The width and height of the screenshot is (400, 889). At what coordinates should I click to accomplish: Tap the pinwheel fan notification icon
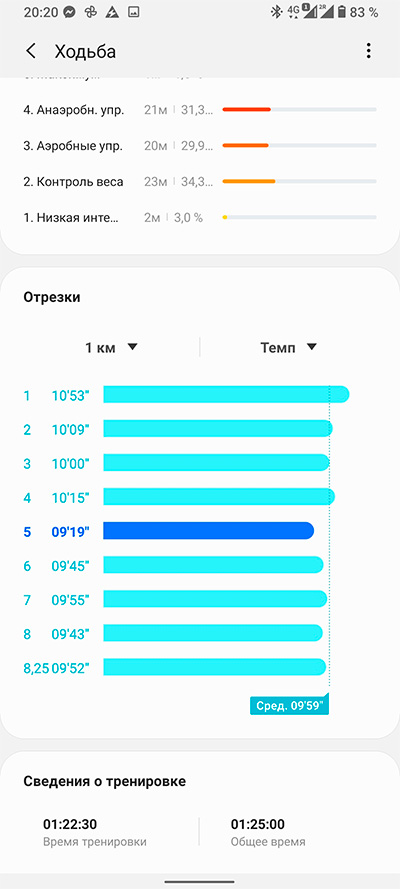point(91,12)
